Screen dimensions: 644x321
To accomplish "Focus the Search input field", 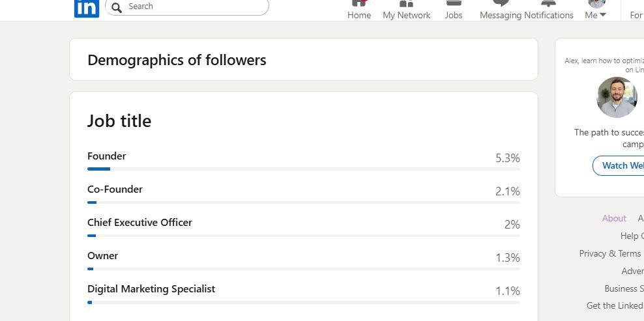I will 187,7.
